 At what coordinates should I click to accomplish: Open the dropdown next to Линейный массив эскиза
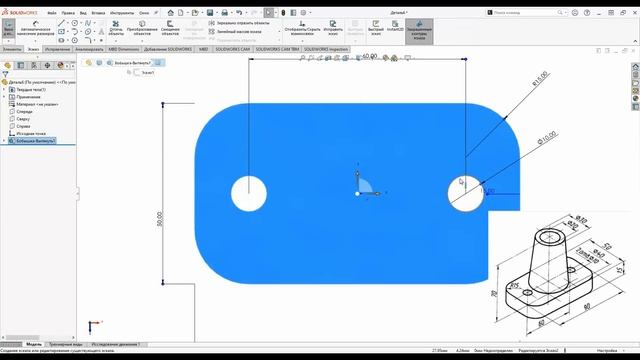coord(279,31)
